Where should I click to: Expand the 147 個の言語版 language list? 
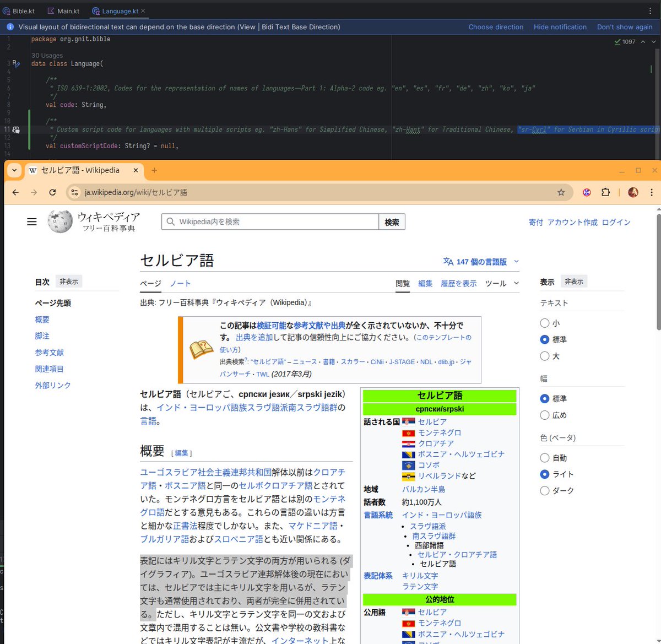pos(481,262)
